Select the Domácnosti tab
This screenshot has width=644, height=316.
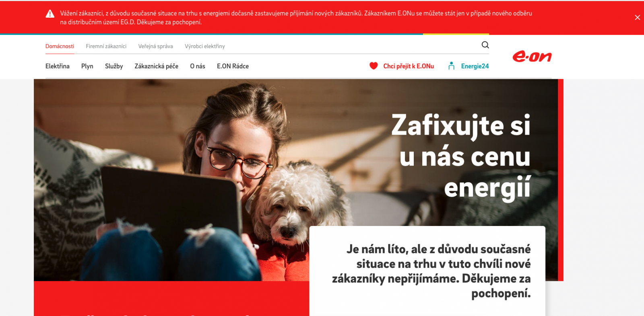[60, 46]
